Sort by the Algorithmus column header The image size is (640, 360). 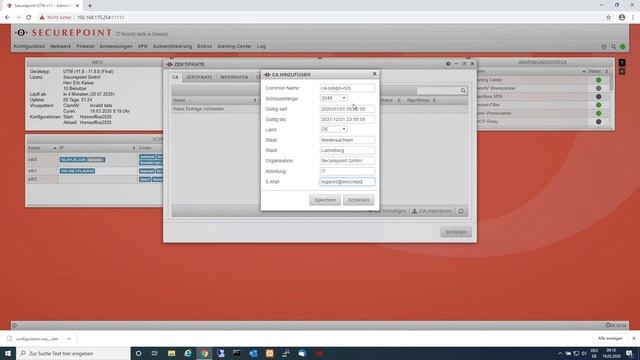click(420, 100)
